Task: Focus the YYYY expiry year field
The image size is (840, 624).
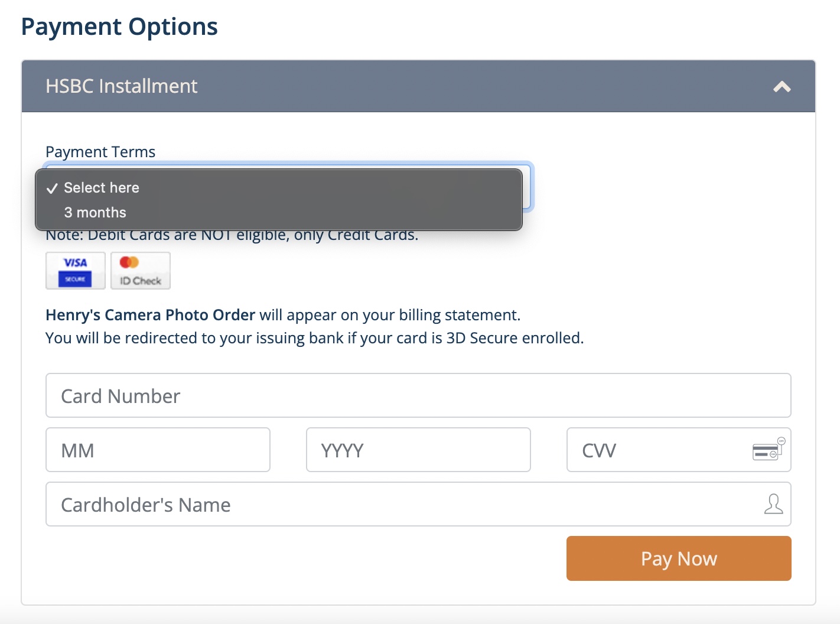Action: 418,450
